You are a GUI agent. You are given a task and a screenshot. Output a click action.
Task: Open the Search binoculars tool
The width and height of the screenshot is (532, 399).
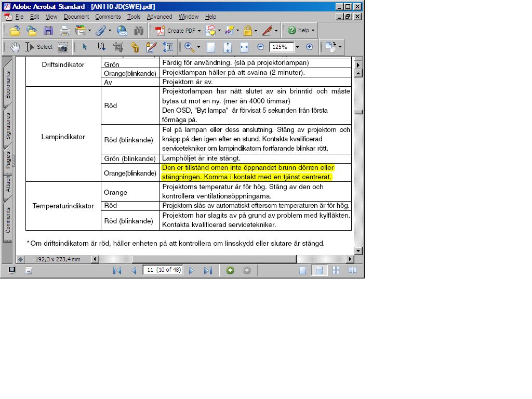(138, 31)
